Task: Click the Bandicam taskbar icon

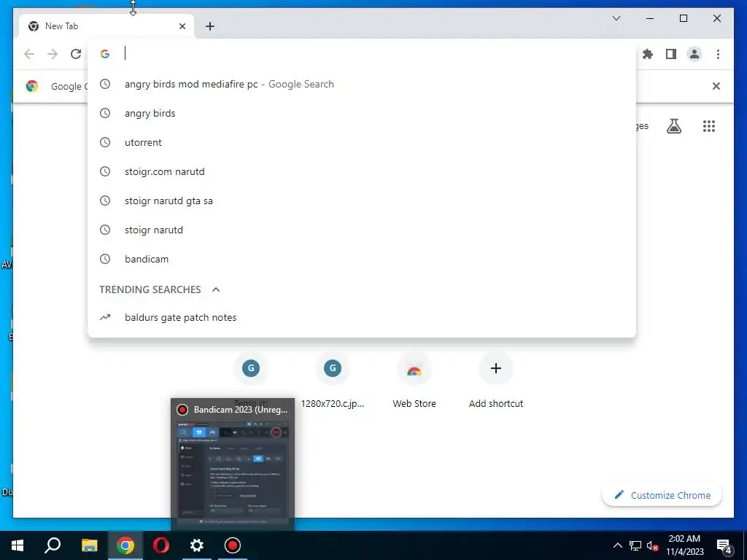Action: click(233, 545)
